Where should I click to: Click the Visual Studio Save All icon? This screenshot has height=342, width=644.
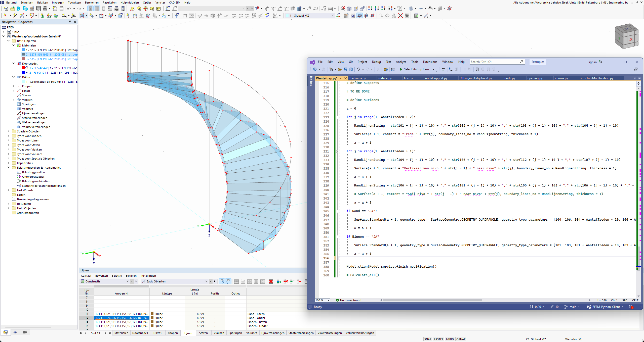click(x=351, y=69)
